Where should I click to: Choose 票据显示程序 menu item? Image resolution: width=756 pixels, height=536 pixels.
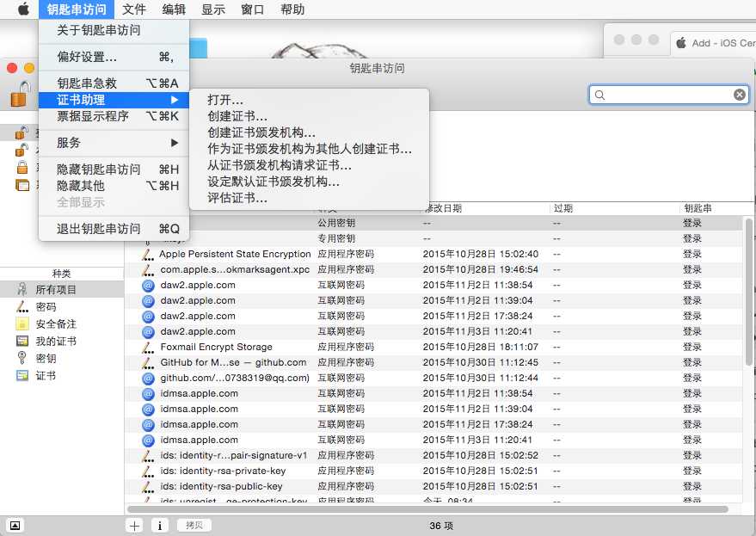(x=113, y=116)
